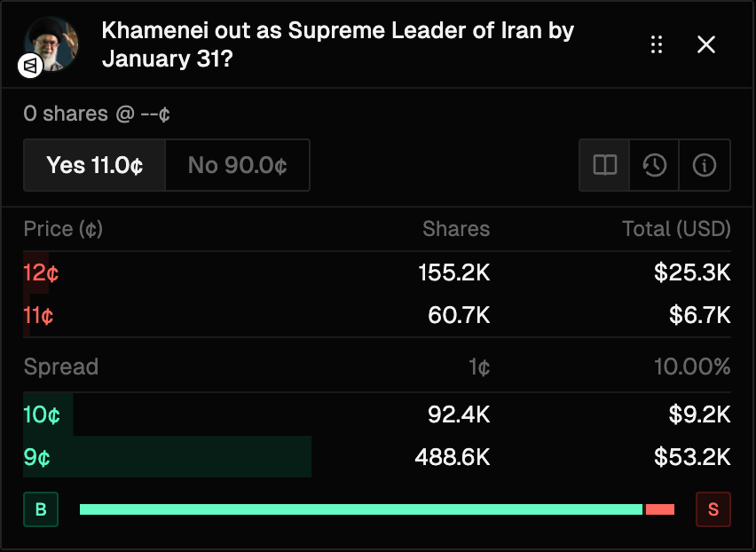
Task: Close the Khamenei market panel
Action: pyautogui.click(x=706, y=44)
